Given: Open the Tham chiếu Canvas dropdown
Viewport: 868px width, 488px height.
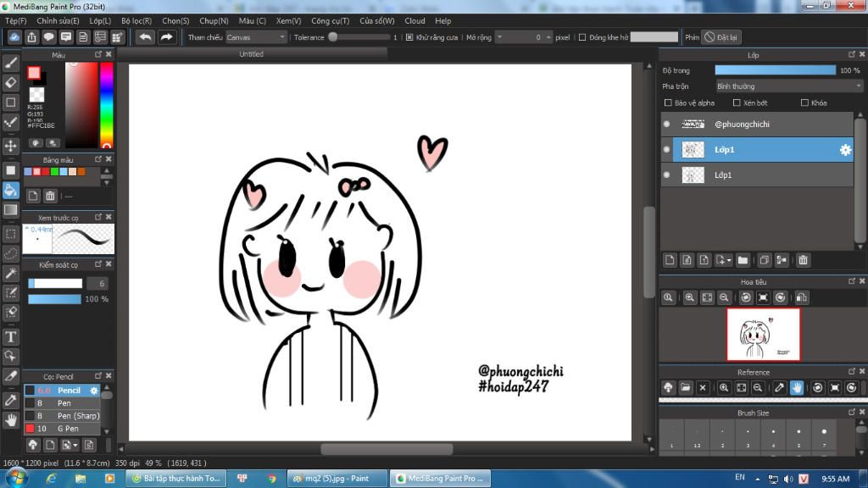Looking at the screenshot, I should click(256, 37).
